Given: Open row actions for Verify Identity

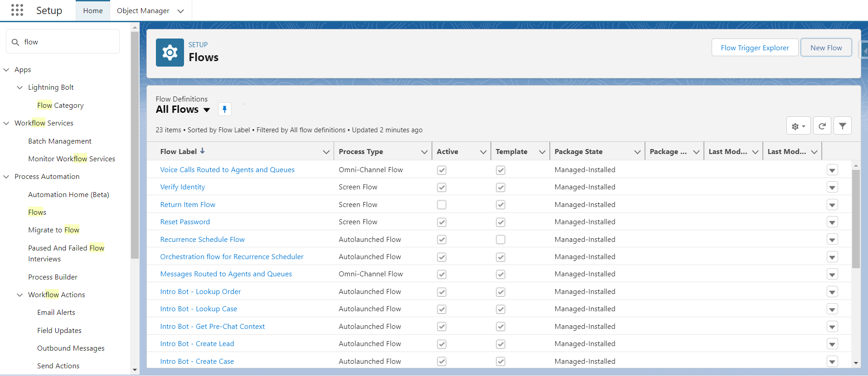Looking at the screenshot, I should tap(832, 188).
